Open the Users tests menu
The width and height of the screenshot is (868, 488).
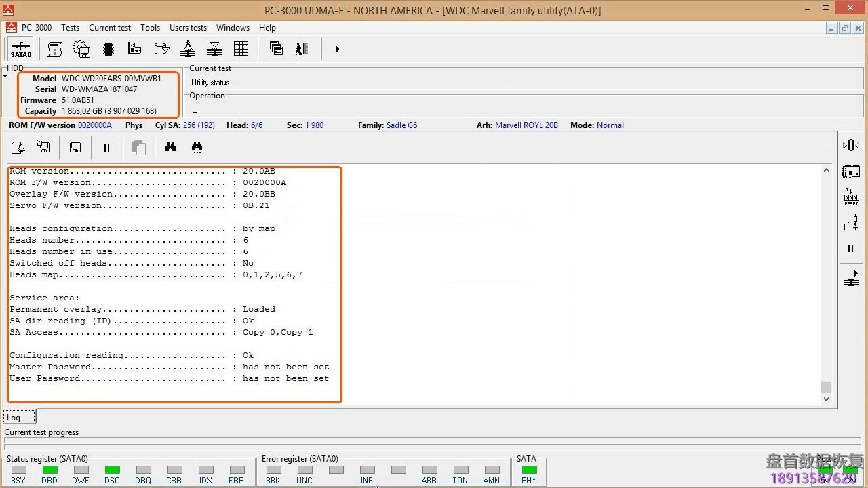coord(188,28)
